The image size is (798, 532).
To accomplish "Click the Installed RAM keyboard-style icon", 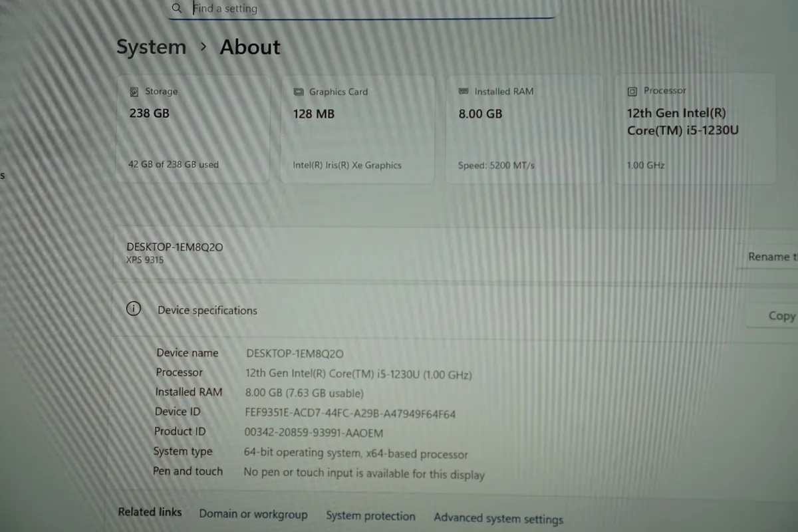I will click(464, 90).
